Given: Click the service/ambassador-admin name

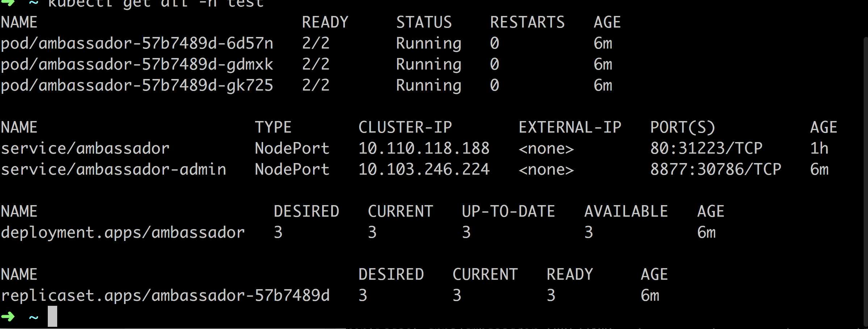Looking at the screenshot, I should pyautogui.click(x=113, y=170).
